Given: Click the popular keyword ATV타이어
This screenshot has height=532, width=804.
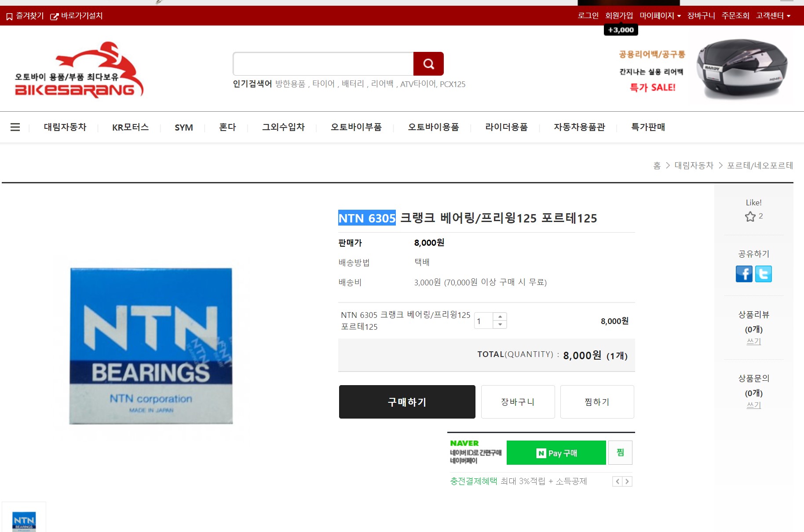Looking at the screenshot, I should tap(418, 84).
